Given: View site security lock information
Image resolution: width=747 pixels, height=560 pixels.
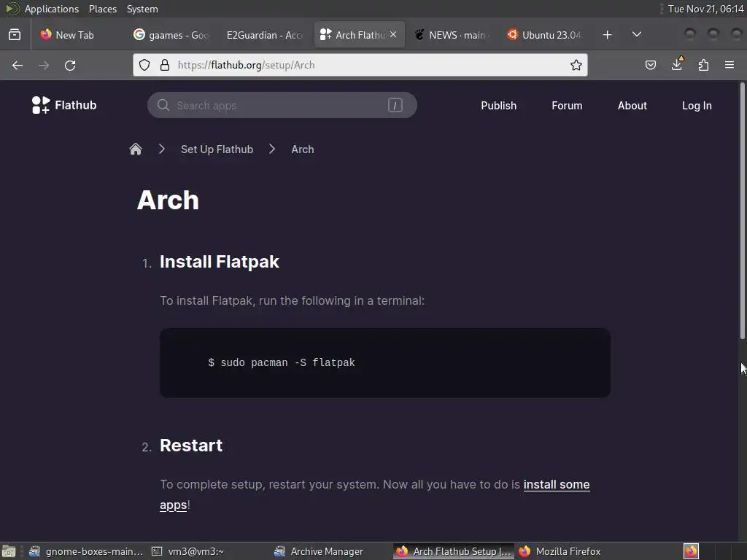Looking at the screenshot, I should pyautogui.click(x=165, y=65).
